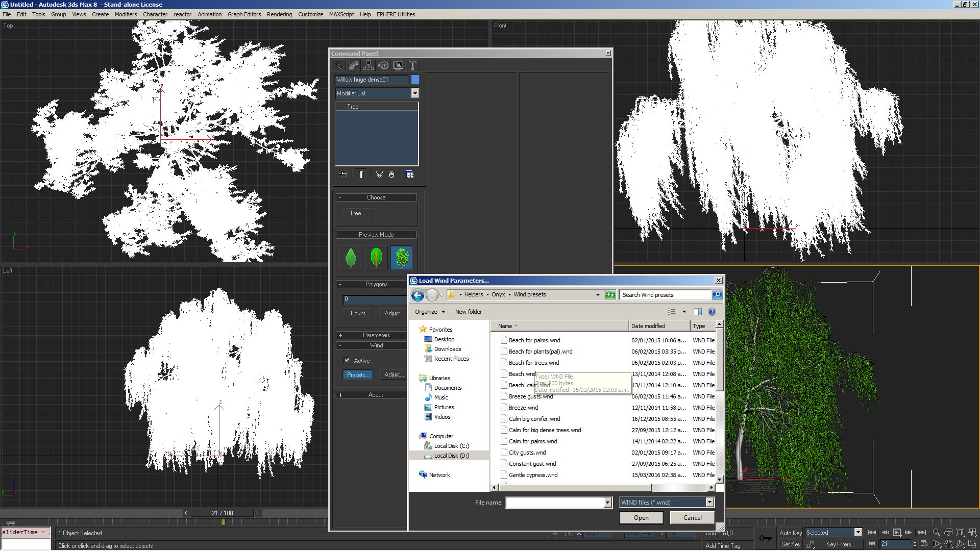Click the Play Animation button
The width and height of the screenshot is (980, 551).
tap(897, 533)
